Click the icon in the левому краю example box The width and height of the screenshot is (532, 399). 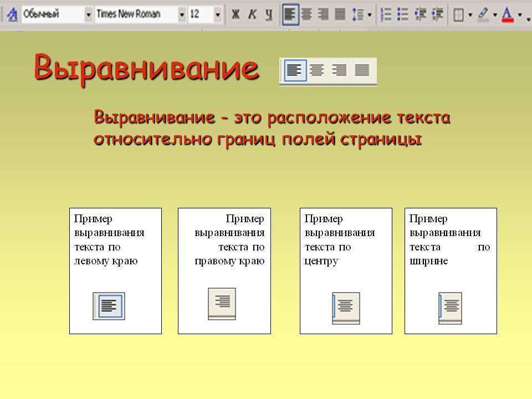109,306
